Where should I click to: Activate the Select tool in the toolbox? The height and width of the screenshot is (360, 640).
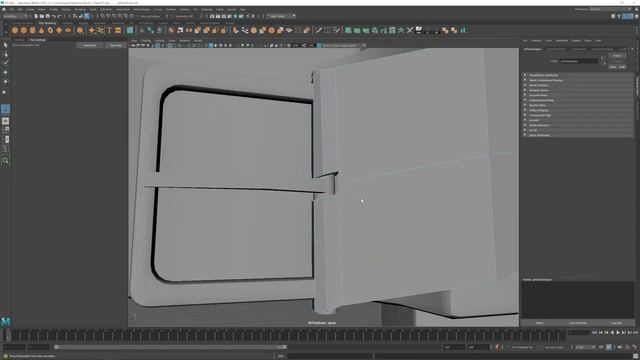(x=5, y=45)
